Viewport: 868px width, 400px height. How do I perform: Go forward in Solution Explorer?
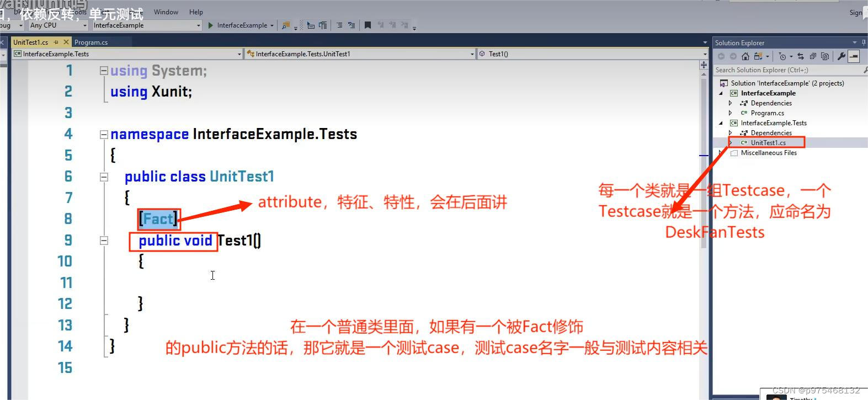point(733,56)
